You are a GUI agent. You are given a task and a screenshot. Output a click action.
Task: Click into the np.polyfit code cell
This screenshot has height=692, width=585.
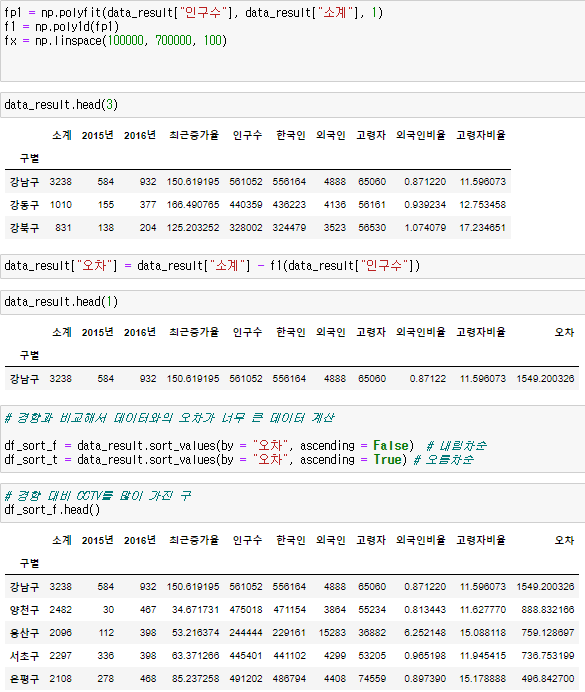[292, 40]
